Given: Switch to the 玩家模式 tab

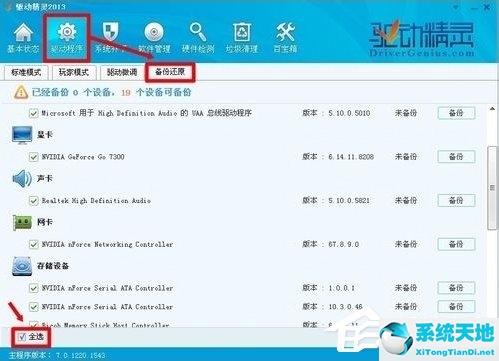Looking at the screenshot, I should coord(74,72).
